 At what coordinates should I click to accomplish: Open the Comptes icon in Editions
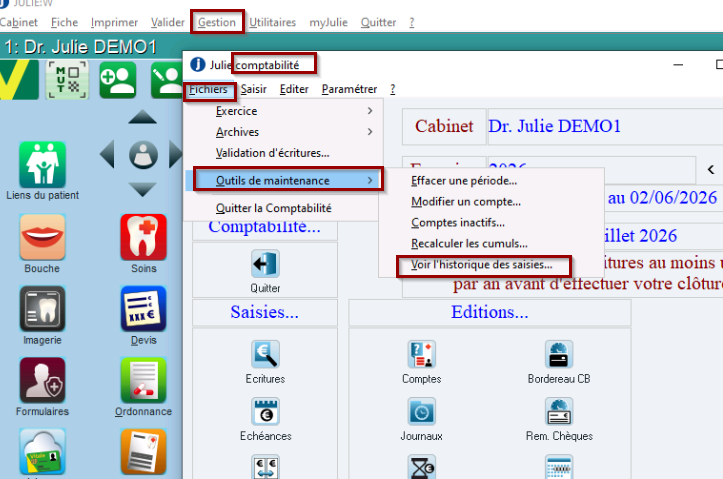click(x=421, y=354)
